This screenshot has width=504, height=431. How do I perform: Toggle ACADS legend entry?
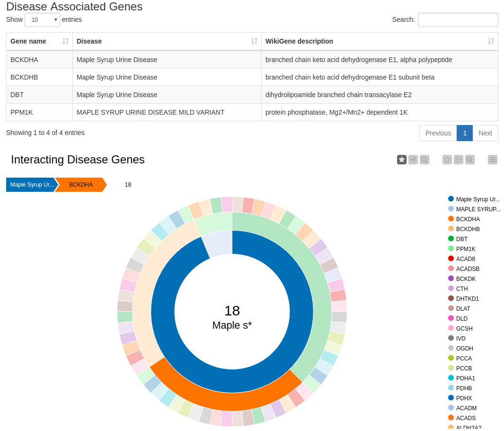tap(462, 419)
